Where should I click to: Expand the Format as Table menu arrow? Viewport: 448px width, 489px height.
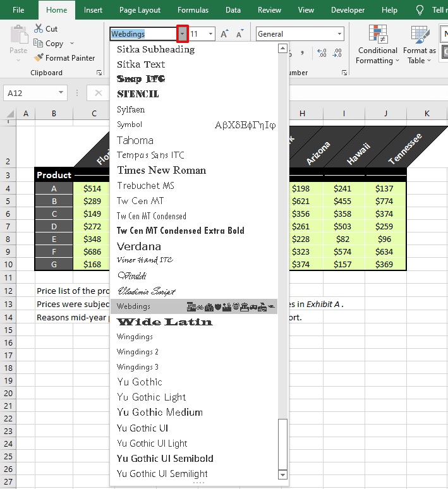point(429,61)
